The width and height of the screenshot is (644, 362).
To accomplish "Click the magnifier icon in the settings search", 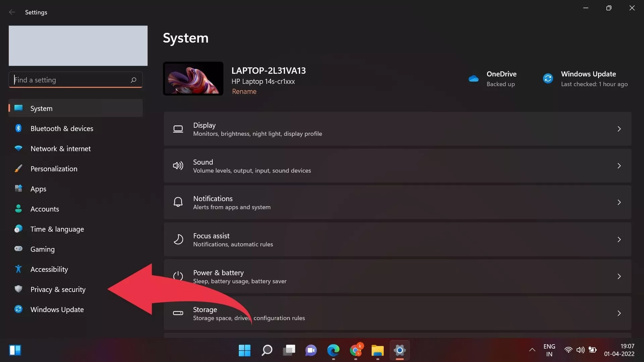I will click(133, 80).
